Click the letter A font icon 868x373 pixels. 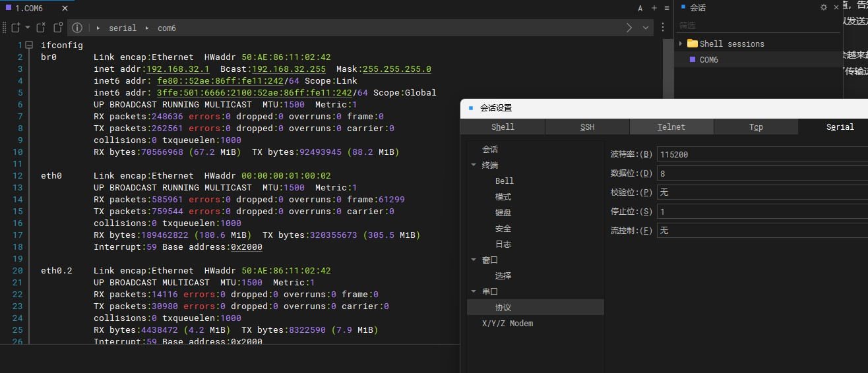tap(640, 8)
